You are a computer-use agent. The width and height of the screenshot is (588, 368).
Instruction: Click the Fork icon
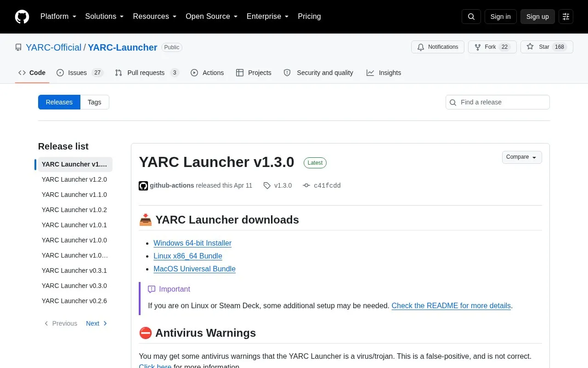478,47
